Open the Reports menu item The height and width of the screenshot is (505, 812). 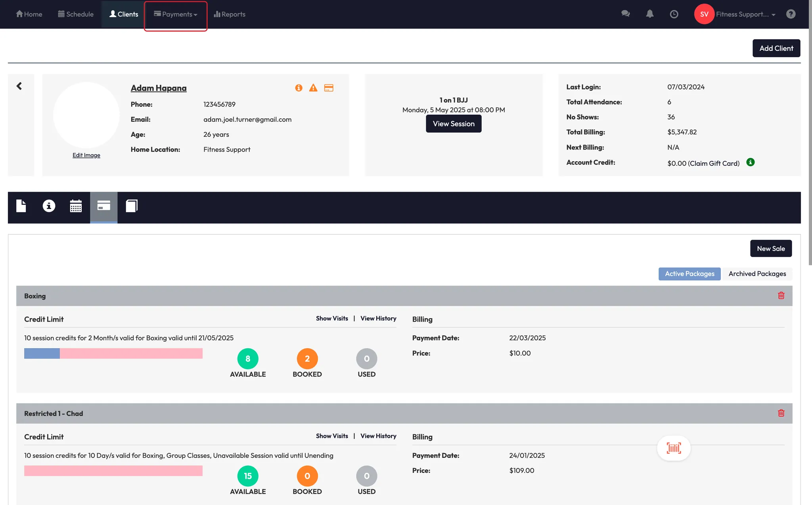point(230,14)
